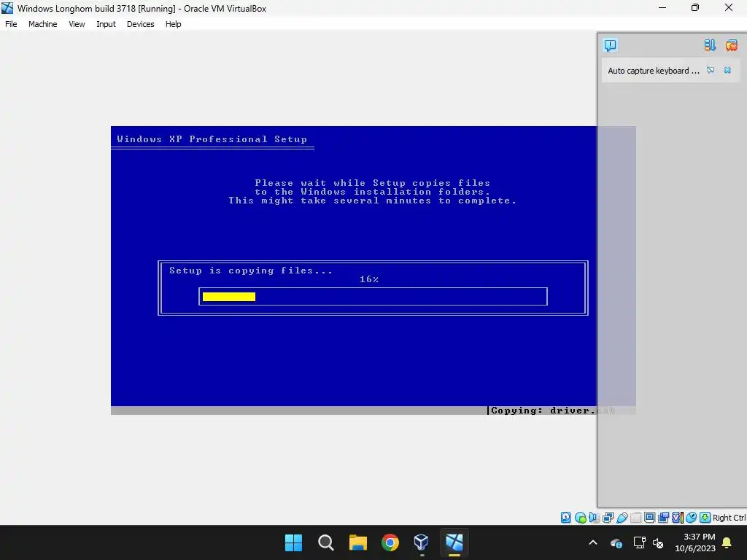Open the View menu
The height and width of the screenshot is (560, 747).
coord(77,24)
